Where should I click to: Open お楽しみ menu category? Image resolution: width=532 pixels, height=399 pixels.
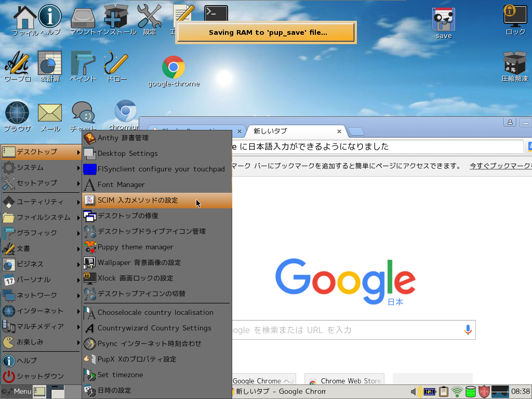42,342
